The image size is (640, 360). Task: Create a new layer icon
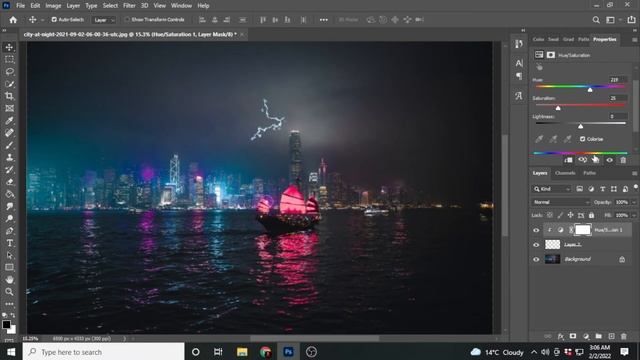611,336
